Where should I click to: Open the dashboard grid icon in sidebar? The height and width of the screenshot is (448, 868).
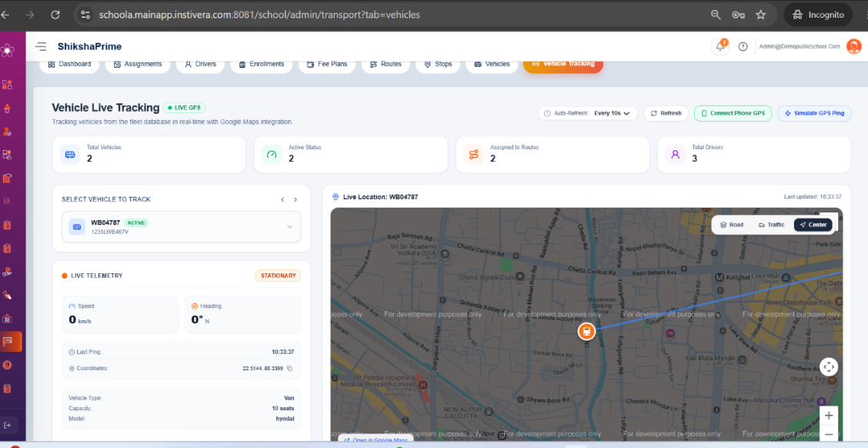7,85
